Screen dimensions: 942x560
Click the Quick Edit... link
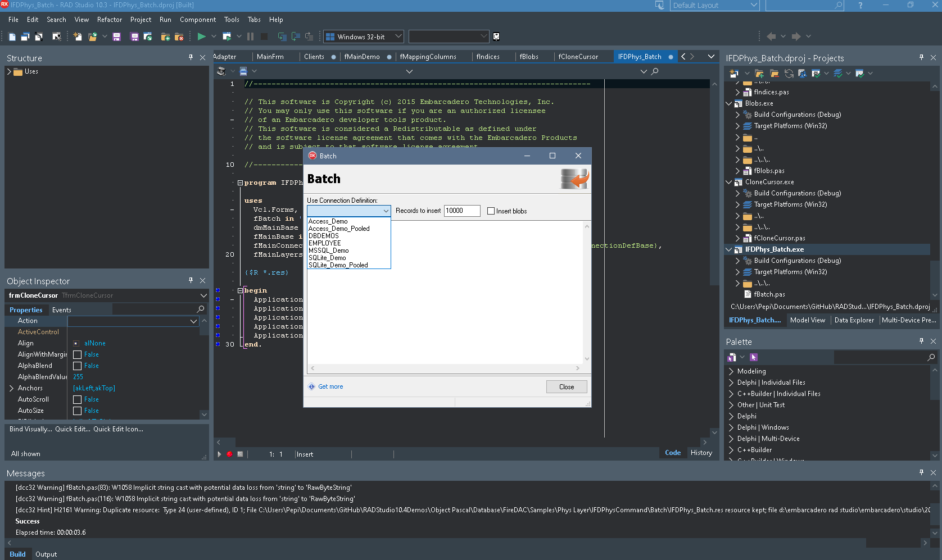(x=73, y=429)
